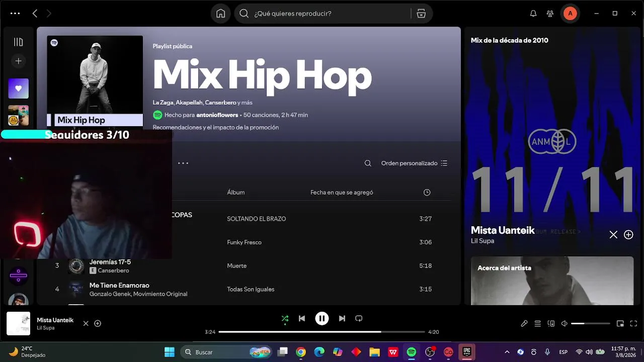Open Canserbero artist under Jeremías 17-5
Image resolution: width=644 pixels, height=362 pixels.
point(113,270)
